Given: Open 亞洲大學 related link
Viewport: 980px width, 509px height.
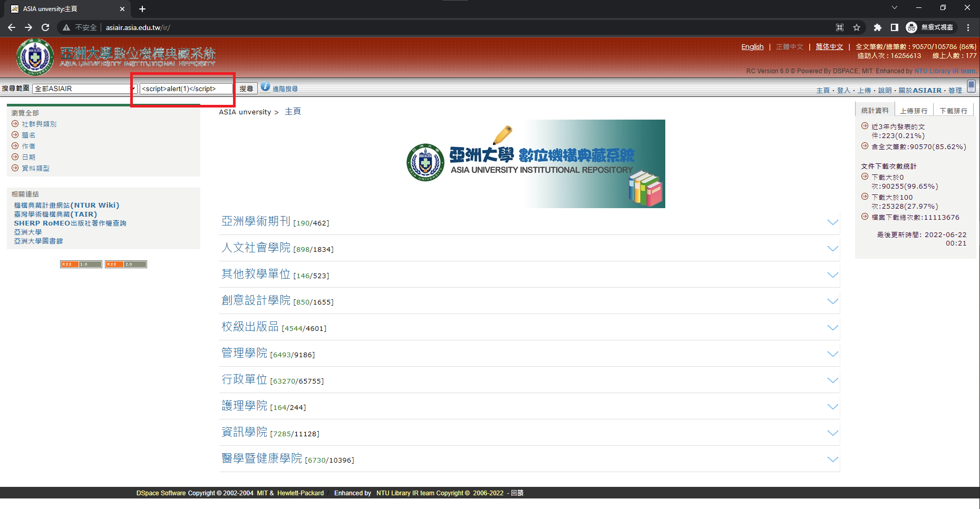Looking at the screenshot, I should 28,232.
